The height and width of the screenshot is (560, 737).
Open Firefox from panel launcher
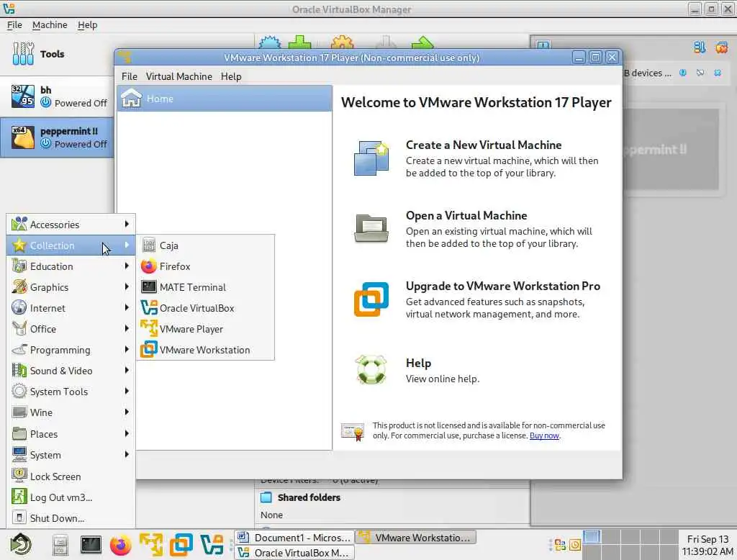point(121,546)
